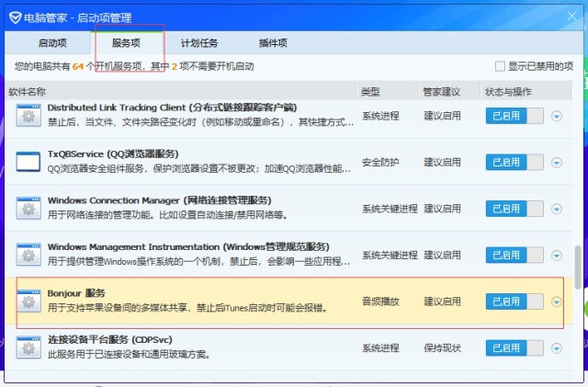Click the TxQBService QQ浏览器服务 window icon
This screenshot has width=588, height=387.
28,162
